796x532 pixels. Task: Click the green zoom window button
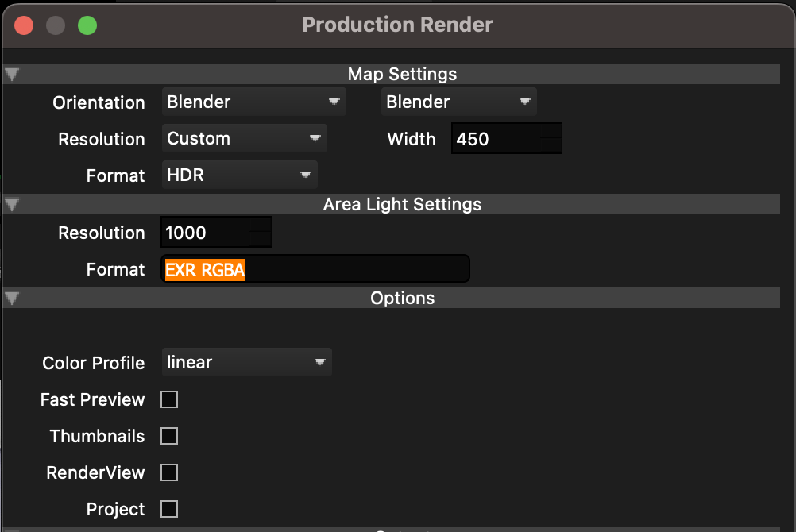click(x=87, y=25)
